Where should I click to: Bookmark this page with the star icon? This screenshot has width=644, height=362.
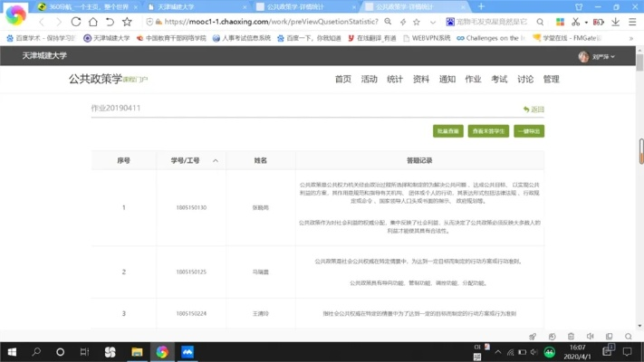[x=127, y=22]
